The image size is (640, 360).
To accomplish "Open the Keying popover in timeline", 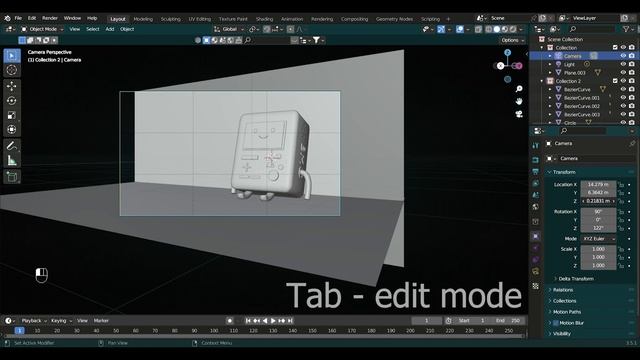I will [60, 321].
